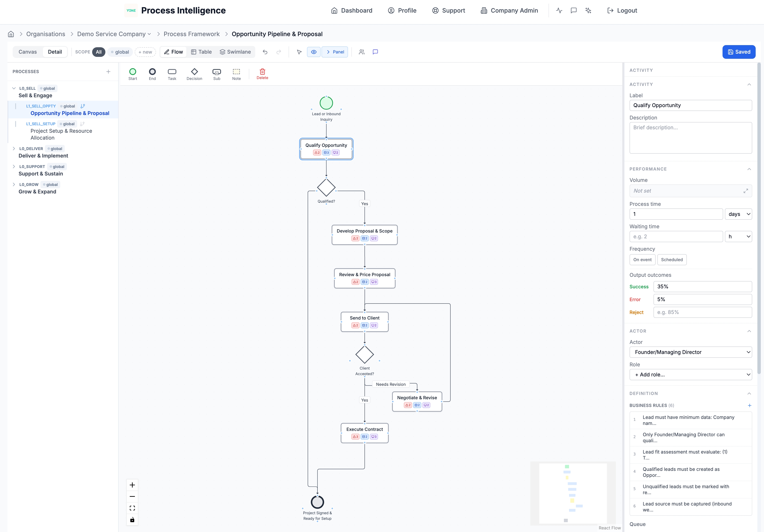Click the undo arrow icon
Viewport: 764px width, 532px height.
tap(265, 52)
